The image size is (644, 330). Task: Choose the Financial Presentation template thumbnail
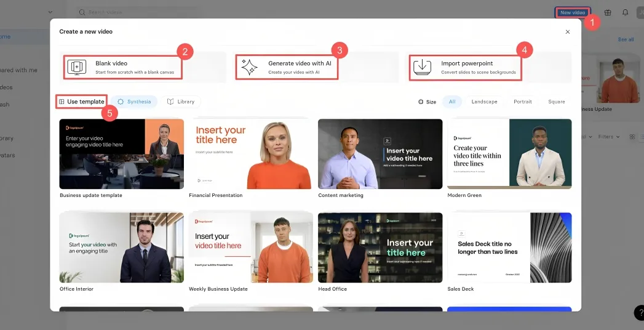click(x=251, y=154)
